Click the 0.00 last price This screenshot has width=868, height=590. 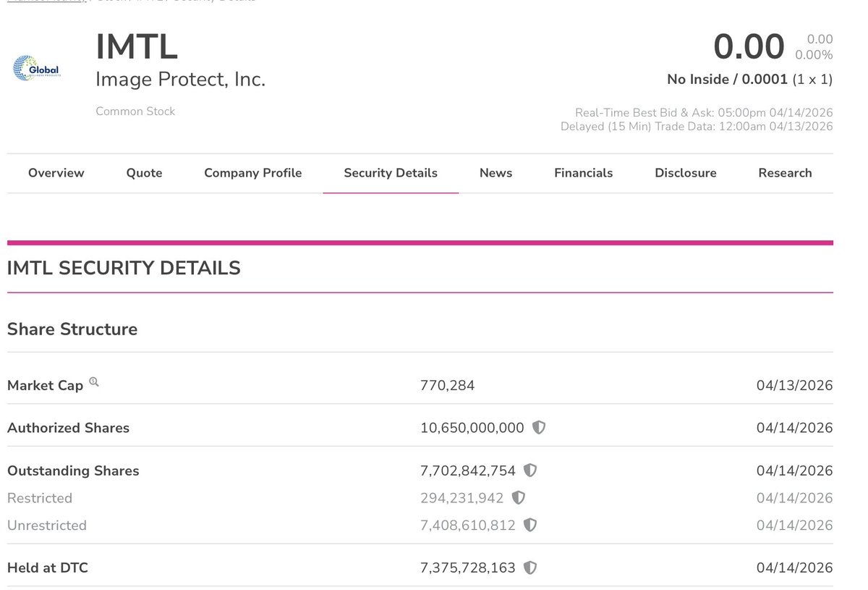pyautogui.click(x=749, y=47)
